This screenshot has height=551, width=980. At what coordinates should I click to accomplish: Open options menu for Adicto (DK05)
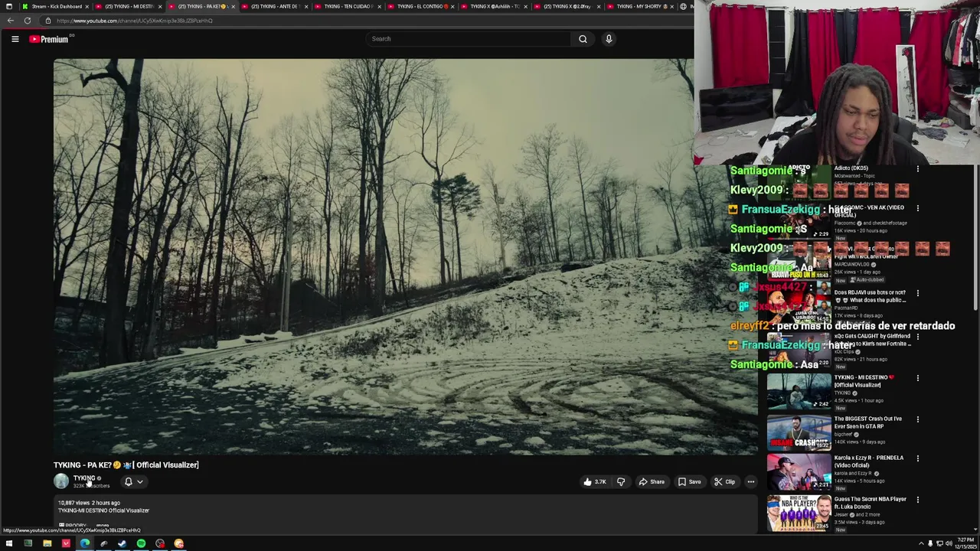tap(918, 168)
